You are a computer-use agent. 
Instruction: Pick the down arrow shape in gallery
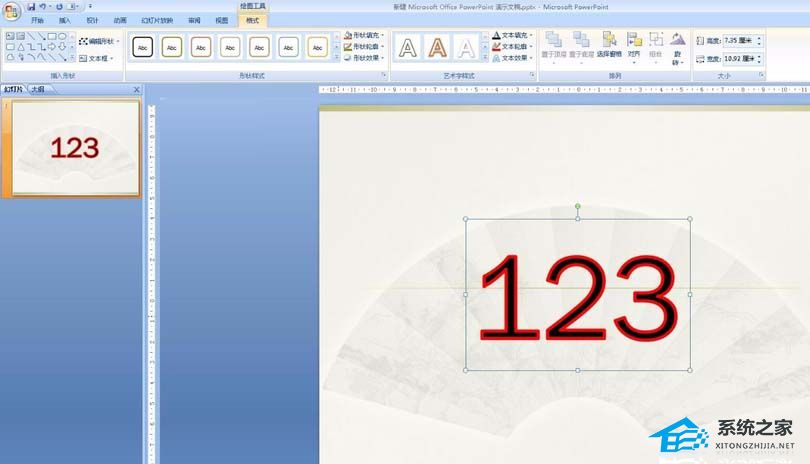62,47
